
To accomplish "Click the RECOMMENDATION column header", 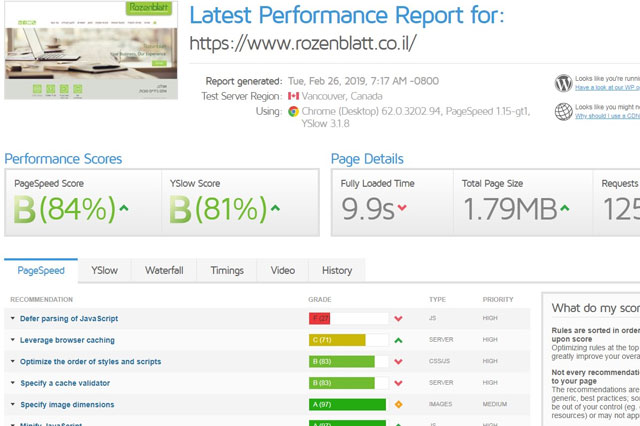I will pyautogui.click(x=42, y=300).
